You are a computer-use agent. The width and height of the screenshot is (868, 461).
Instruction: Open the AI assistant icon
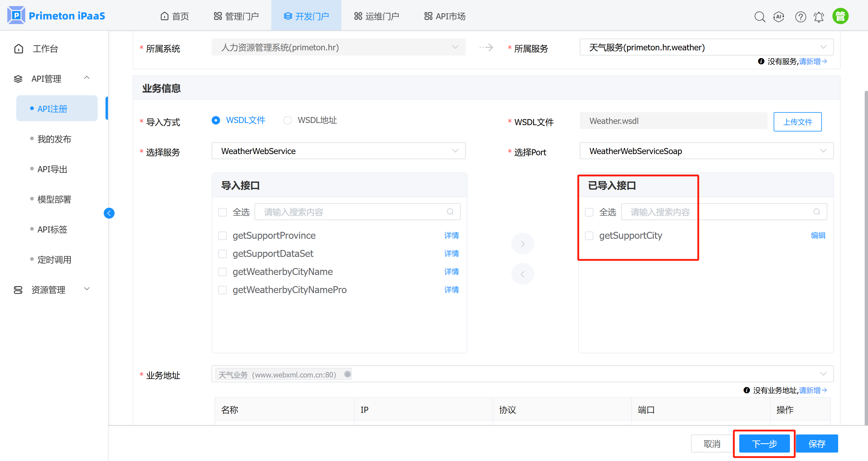(x=778, y=17)
